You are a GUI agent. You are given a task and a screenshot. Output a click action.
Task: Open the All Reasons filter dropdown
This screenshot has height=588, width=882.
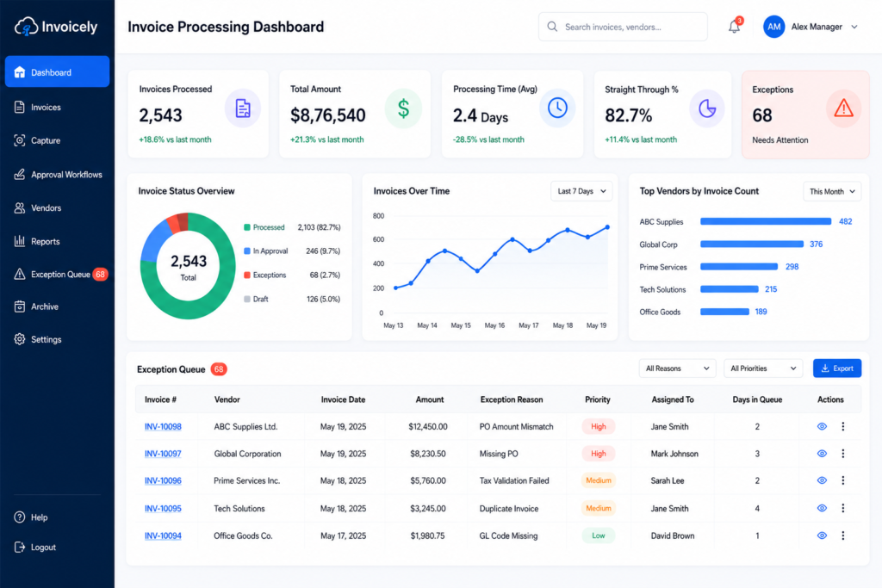(x=677, y=368)
